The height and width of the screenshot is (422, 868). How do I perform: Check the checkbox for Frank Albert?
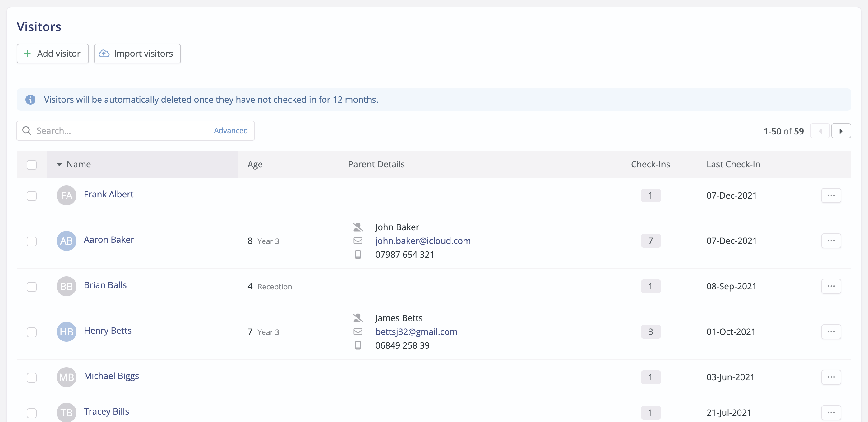pyautogui.click(x=32, y=196)
